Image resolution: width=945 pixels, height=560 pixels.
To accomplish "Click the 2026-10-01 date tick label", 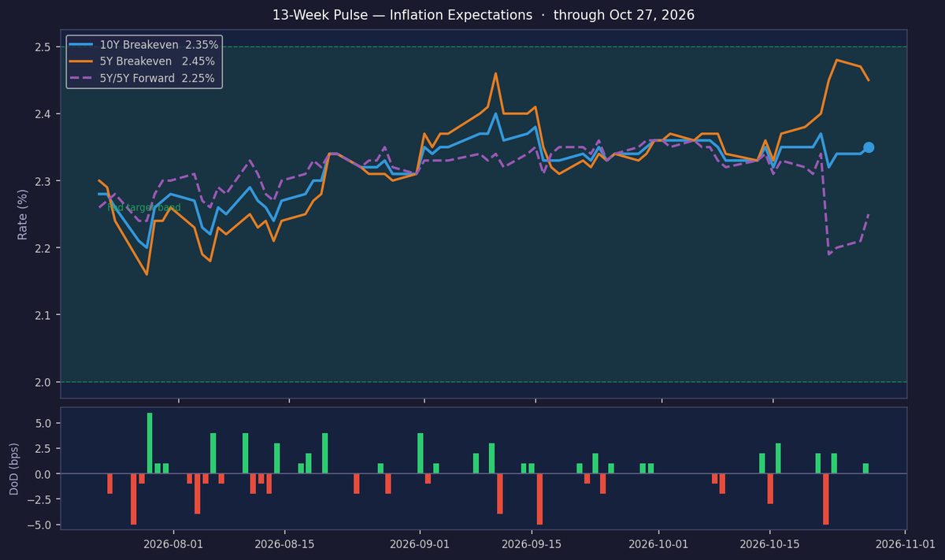I will [x=658, y=543].
